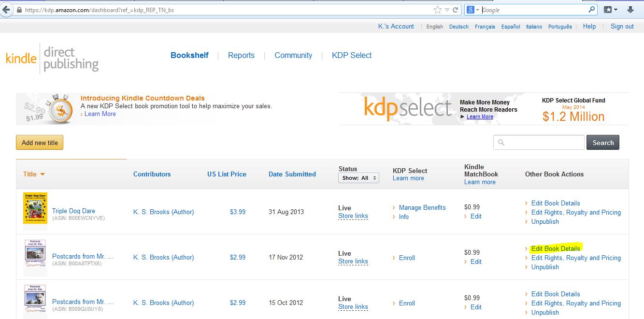This screenshot has height=319, width=644.
Task: Click the $3.99 list price link
Action: click(238, 212)
